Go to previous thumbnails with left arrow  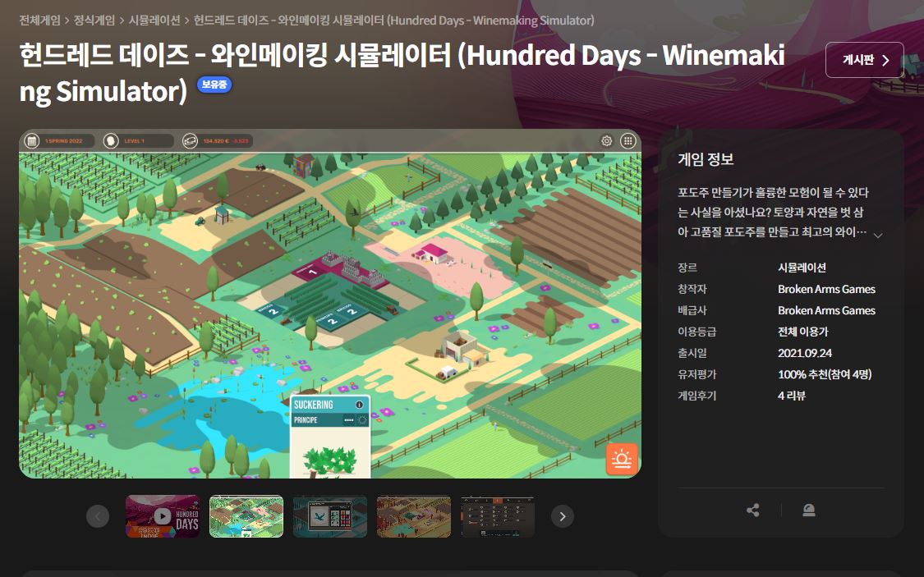tap(98, 516)
